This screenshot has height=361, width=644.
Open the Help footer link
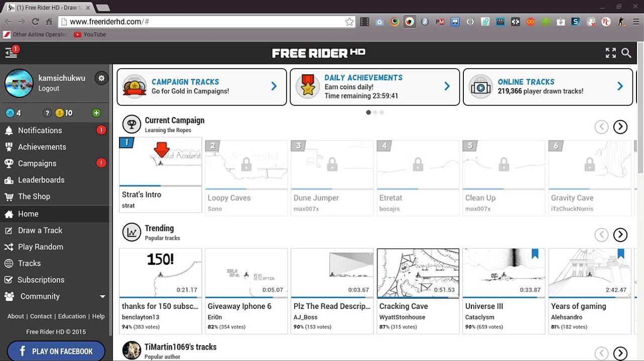98,316
